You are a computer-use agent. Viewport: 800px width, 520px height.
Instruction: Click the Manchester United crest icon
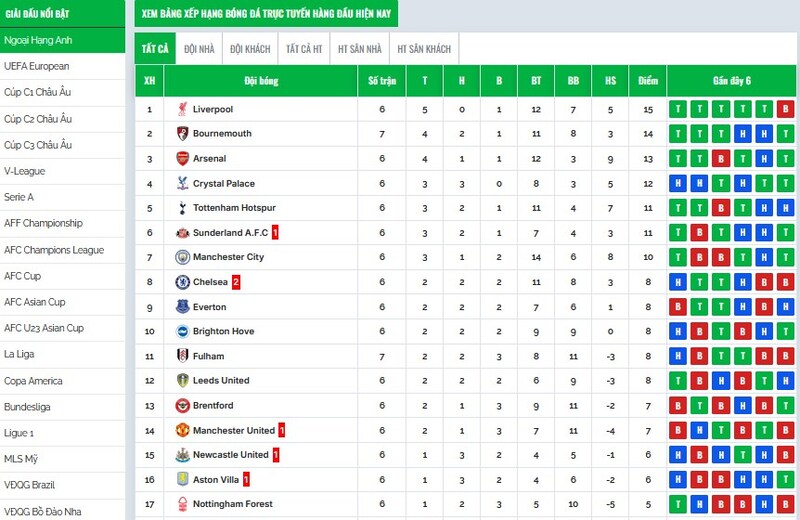[182, 431]
